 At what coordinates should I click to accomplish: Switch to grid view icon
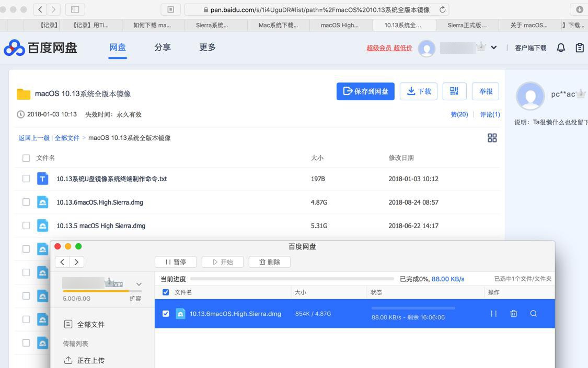click(492, 138)
